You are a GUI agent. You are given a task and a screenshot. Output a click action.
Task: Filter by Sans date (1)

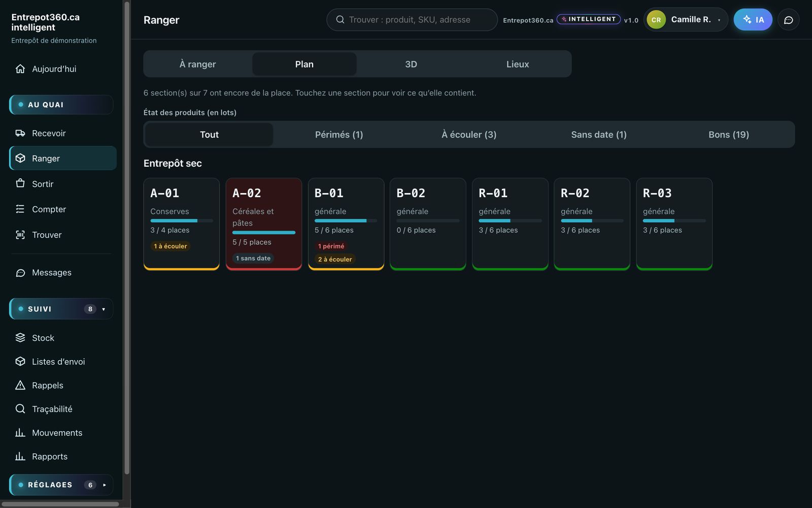[599, 135]
